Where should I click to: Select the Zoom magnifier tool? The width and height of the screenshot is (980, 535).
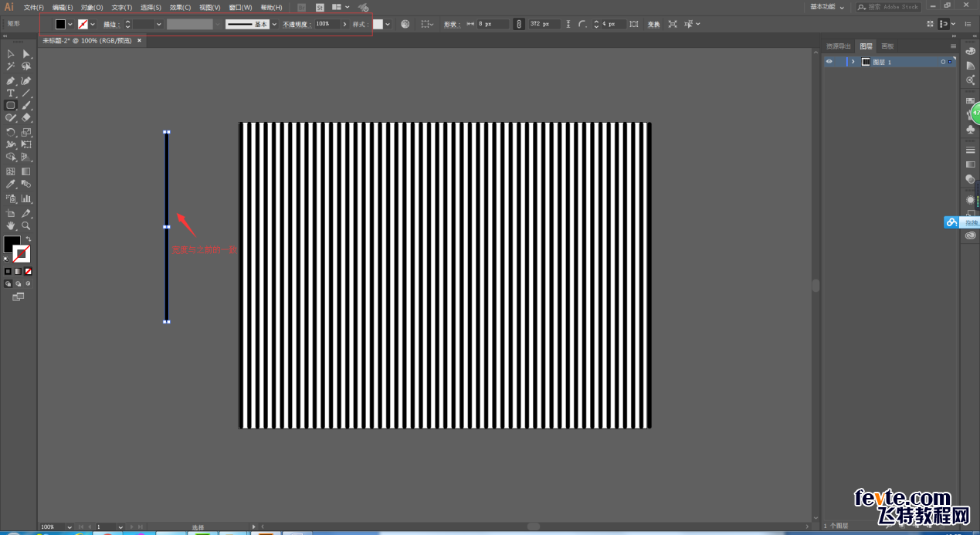click(x=26, y=225)
